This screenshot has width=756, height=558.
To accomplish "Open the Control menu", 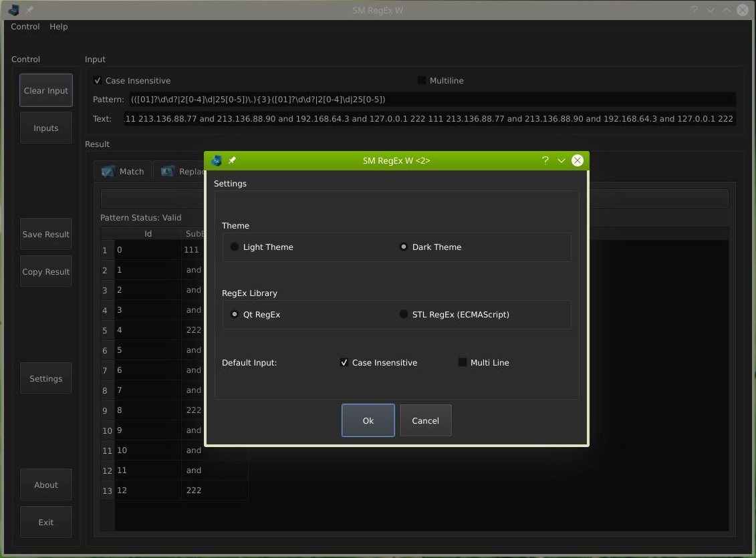I will point(25,27).
